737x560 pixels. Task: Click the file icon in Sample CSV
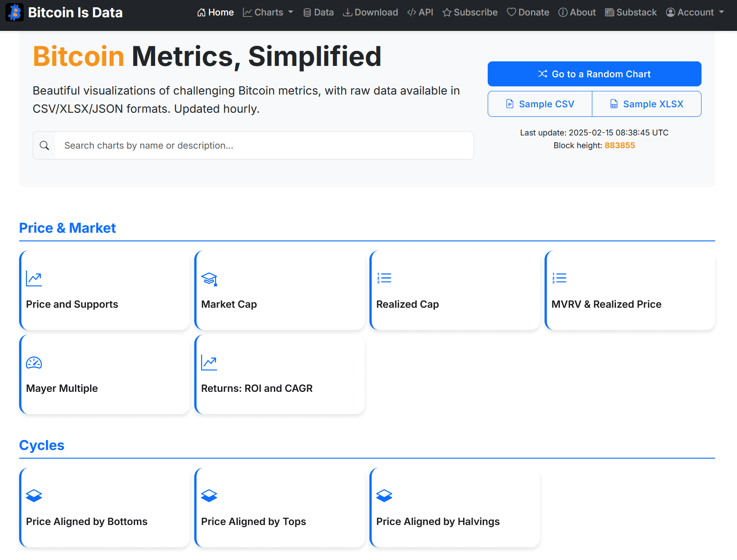pos(510,104)
